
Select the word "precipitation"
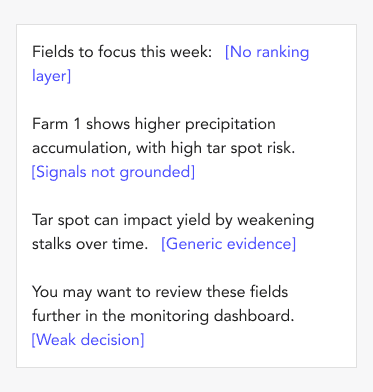(230, 125)
